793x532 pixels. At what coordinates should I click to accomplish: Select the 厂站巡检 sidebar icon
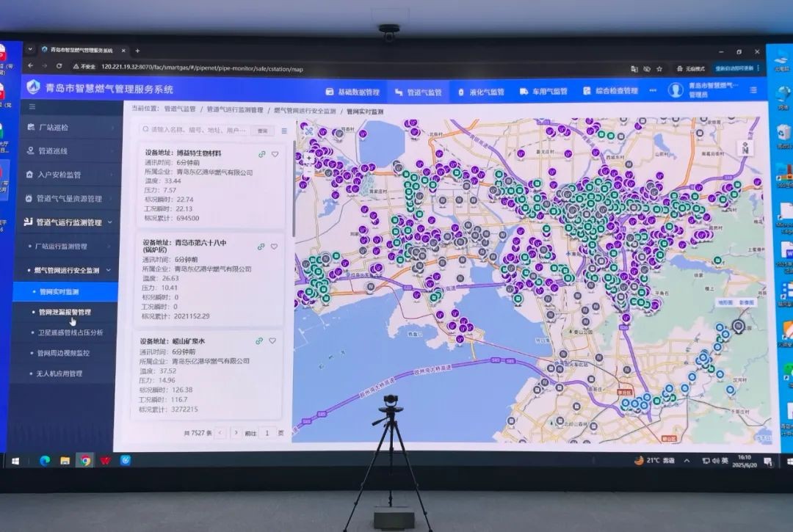tap(29, 127)
